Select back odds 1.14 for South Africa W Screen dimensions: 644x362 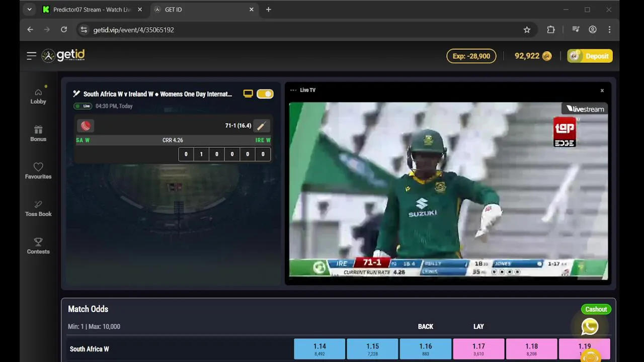click(319, 349)
